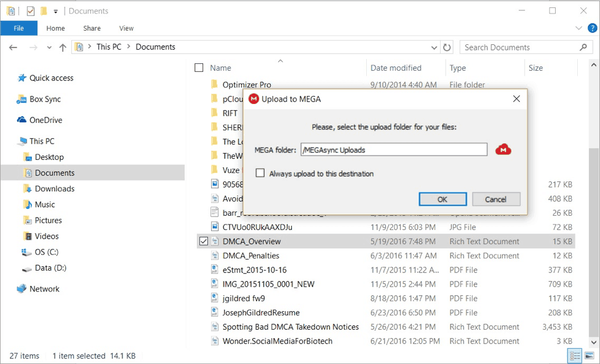Switch to large thumbnails view in status bar
Viewport: 600px width, 364px height.
pos(589,355)
